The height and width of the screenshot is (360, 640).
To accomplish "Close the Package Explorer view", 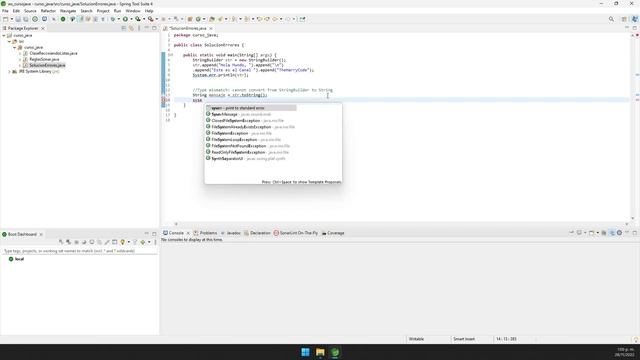I will click(43, 28).
